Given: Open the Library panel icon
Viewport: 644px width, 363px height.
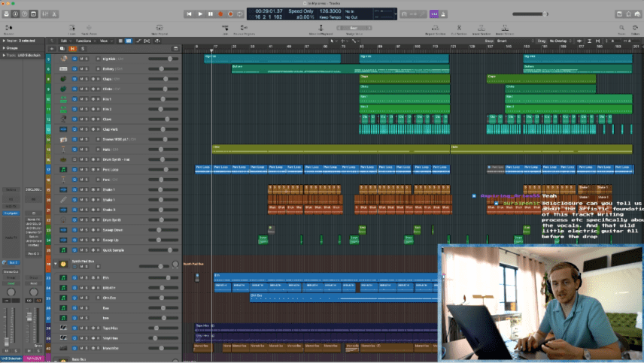Looking at the screenshot, I should click(6, 14).
